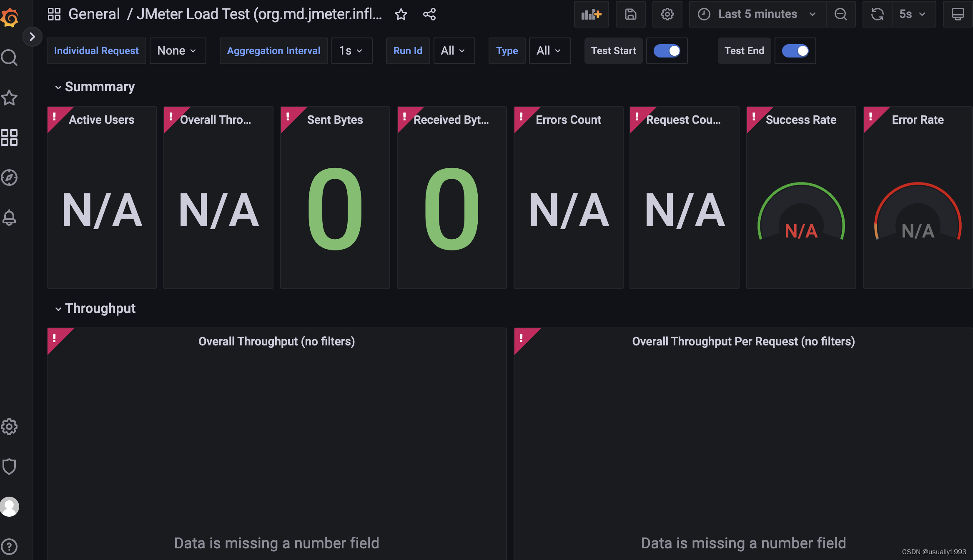Open Overall Throughput (no filters) title menu
Screen dimensions: 973x560
[277, 342]
